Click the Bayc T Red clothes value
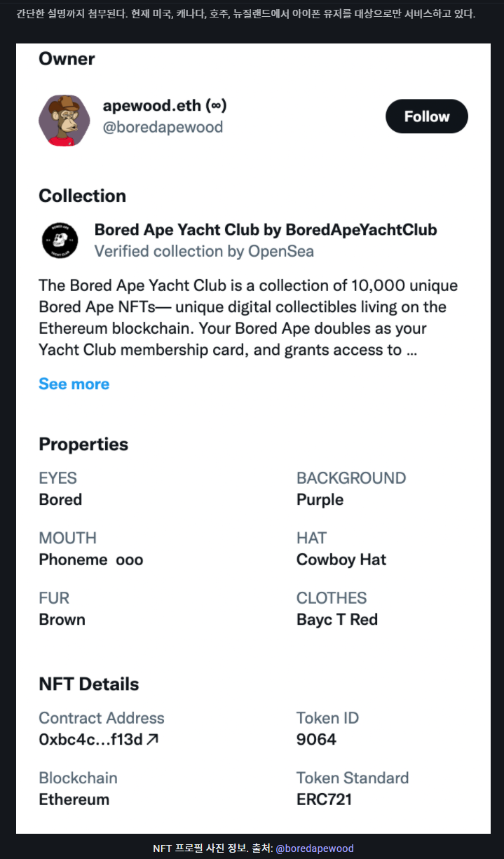This screenshot has width=504, height=859. click(x=337, y=620)
